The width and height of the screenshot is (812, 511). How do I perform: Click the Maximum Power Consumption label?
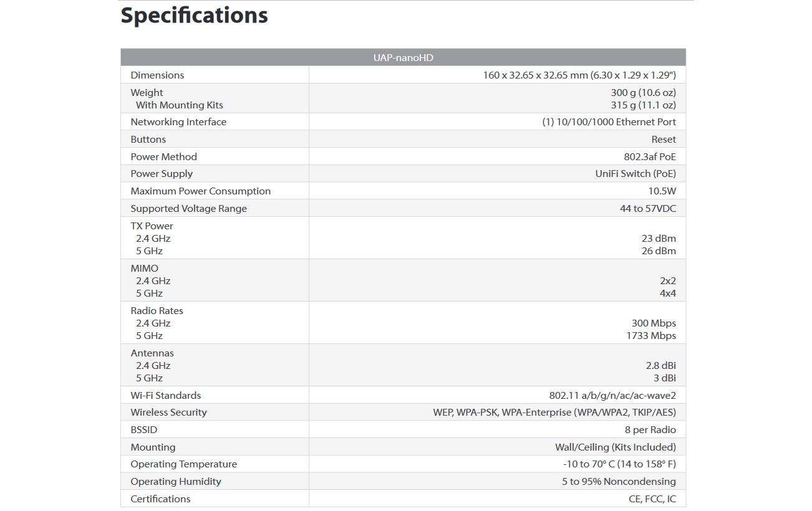(x=200, y=191)
